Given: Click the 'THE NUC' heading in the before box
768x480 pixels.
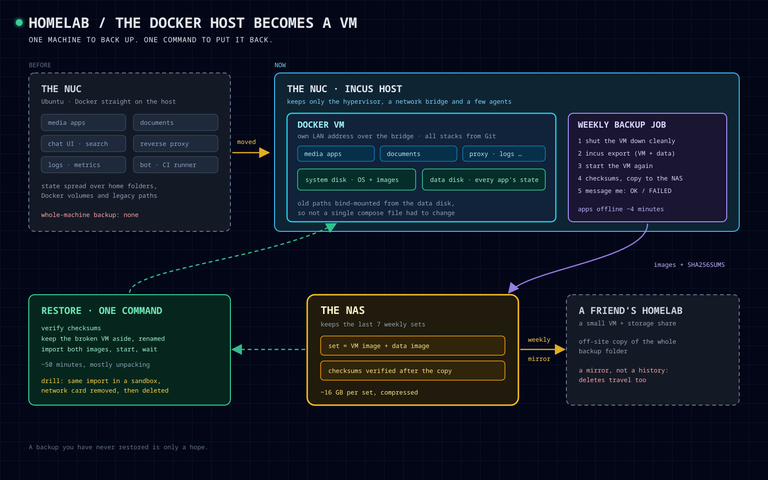Looking at the screenshot, I should [x=61, y=89].
